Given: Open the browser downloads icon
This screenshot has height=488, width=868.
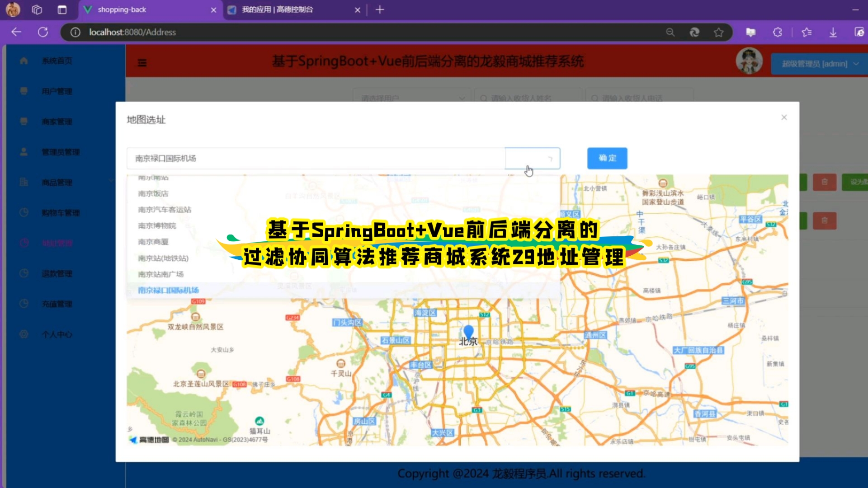Looking at the screenshot, I should (833, 32).
